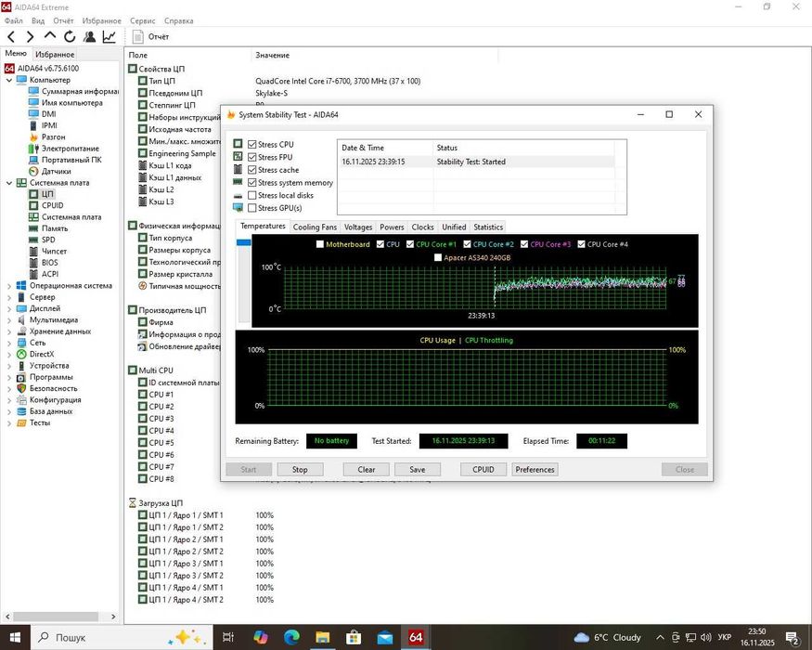This screenshot has width=812, height=650.
Task: Open Microsoft Edge from taskbar
Action: pos(291,637)
